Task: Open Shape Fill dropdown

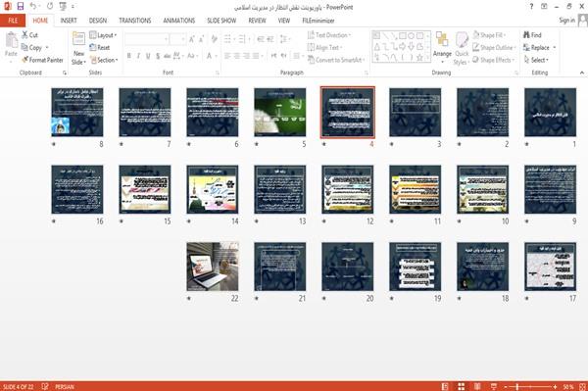Action: 489,35
